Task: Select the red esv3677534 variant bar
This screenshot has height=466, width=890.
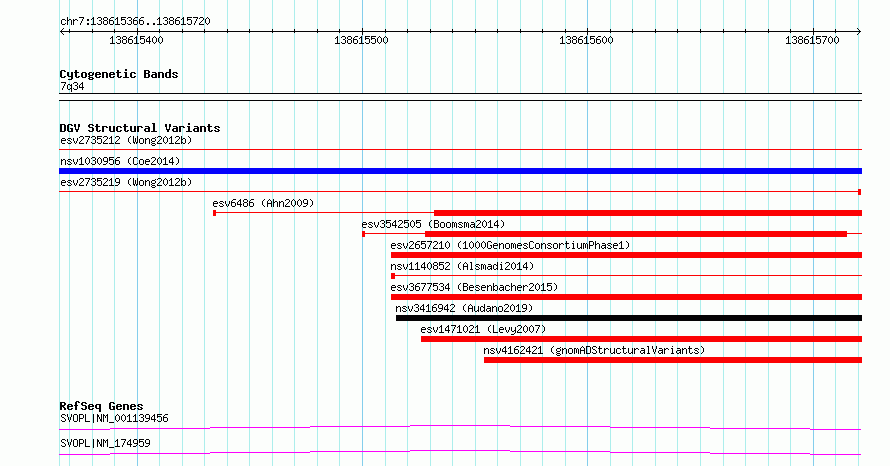Action: pyautogui.click(x=626, y=297)
